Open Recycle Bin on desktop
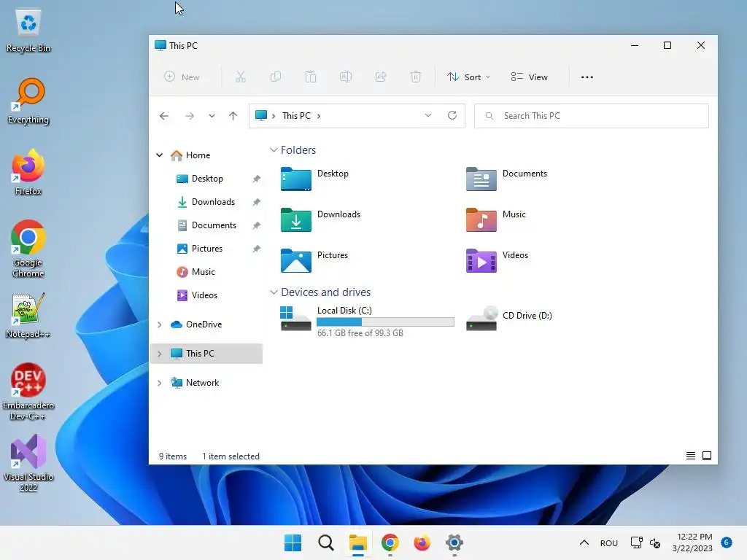Viewport: 747px width, 560px height. pyautogui.click(x=28, y=31)
